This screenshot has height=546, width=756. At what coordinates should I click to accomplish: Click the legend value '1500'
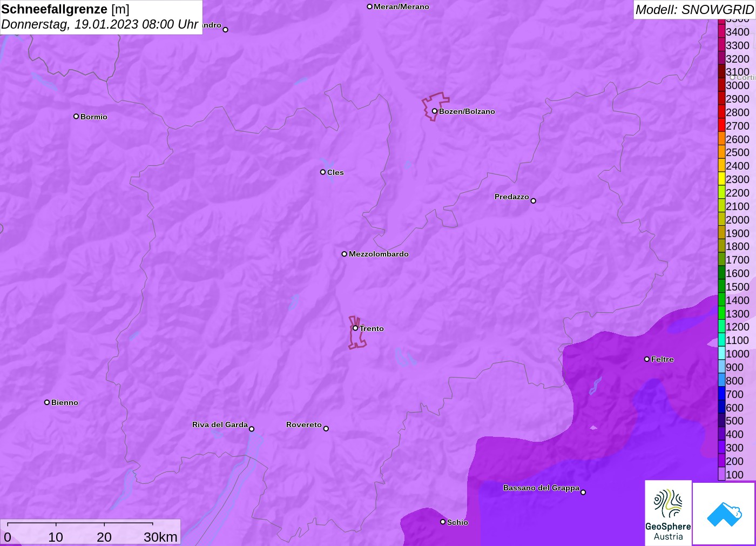click(738, 287)
